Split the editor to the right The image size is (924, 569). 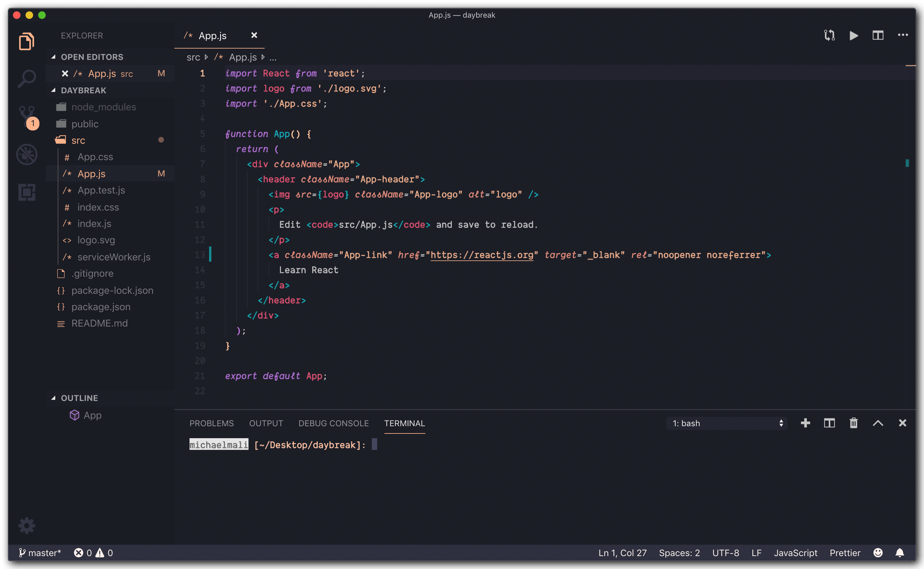(878, 35)
